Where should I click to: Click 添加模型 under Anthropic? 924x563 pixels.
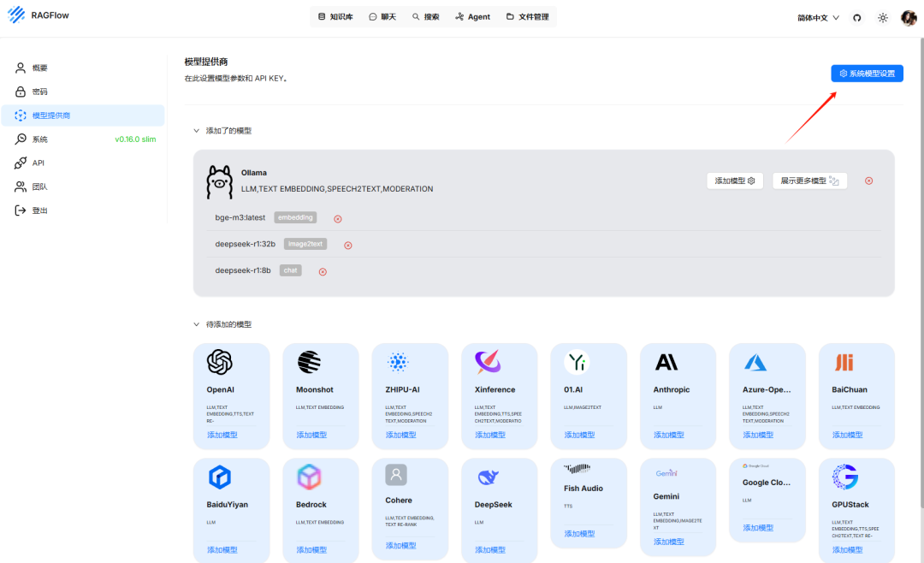[x=669, y=435]
